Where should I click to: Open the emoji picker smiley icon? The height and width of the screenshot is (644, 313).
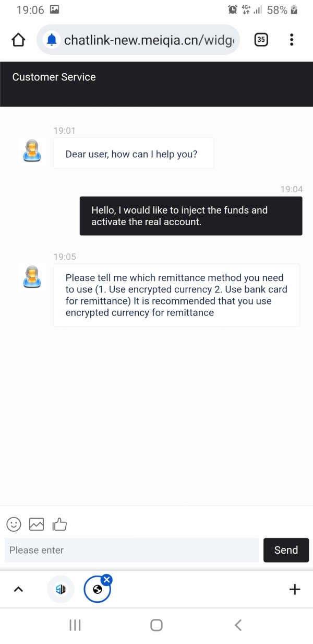coord(14,524)
